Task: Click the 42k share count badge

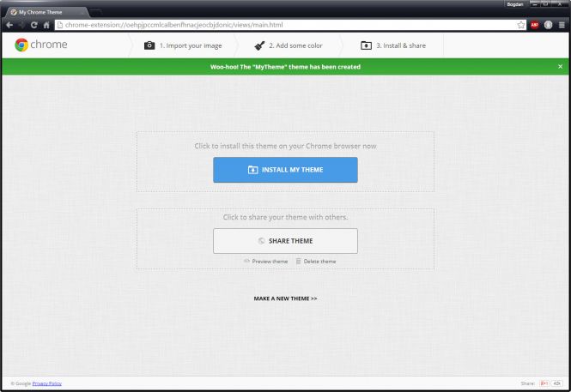Action: pos(556,383)
